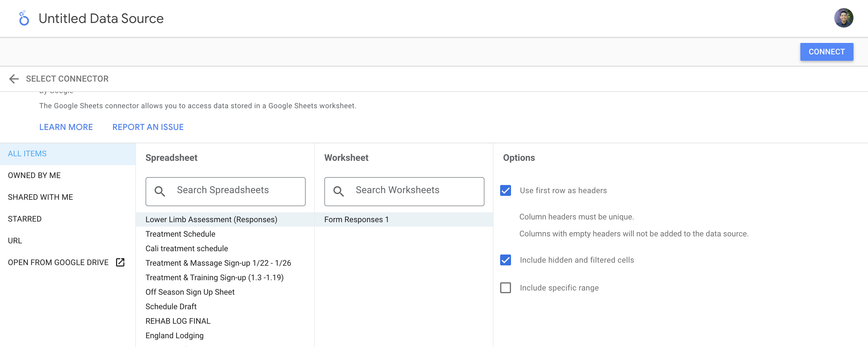Focus the Search Worksheets field

click(404, 191)
